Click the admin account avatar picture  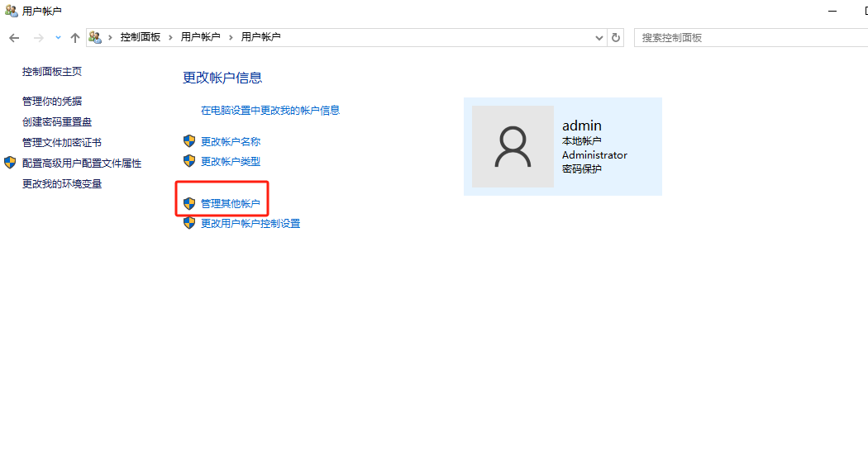tap(513, 146)
